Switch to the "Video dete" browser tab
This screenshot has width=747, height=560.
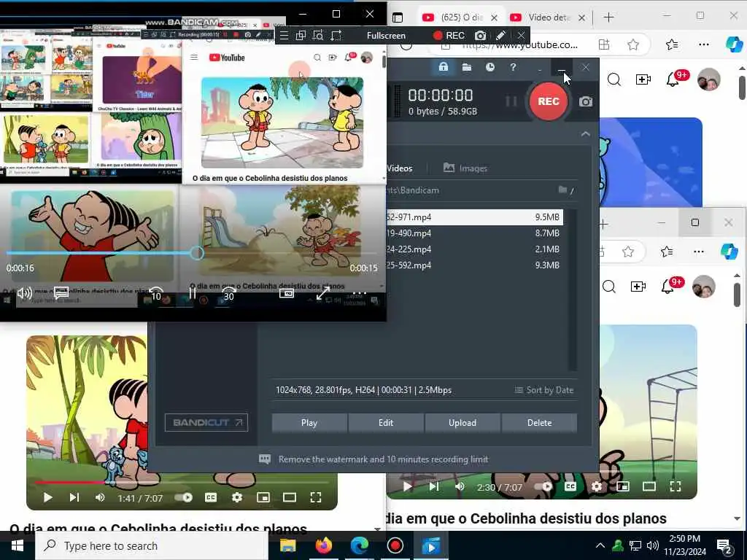pyautogui.click(x=547, y=17)
